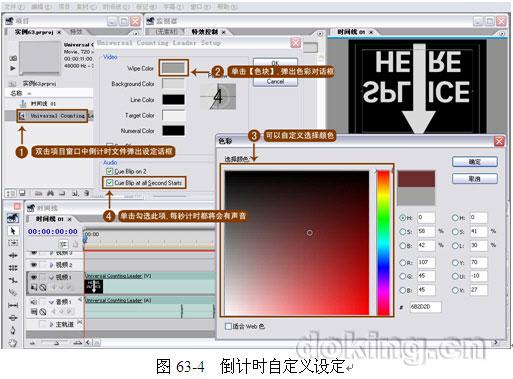Click 取消 in the color picker dialog

click(475, 179)
